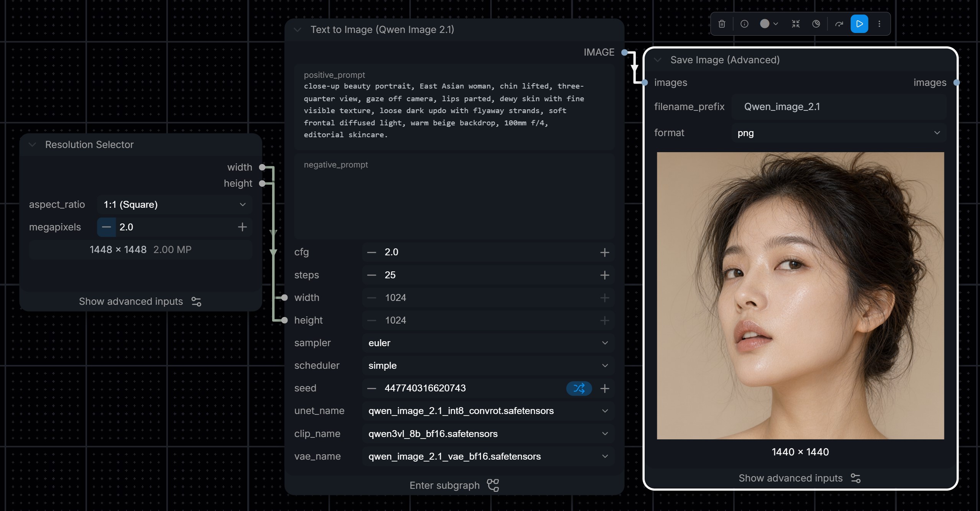Click the collapse node arrows icon

(796, 24)
